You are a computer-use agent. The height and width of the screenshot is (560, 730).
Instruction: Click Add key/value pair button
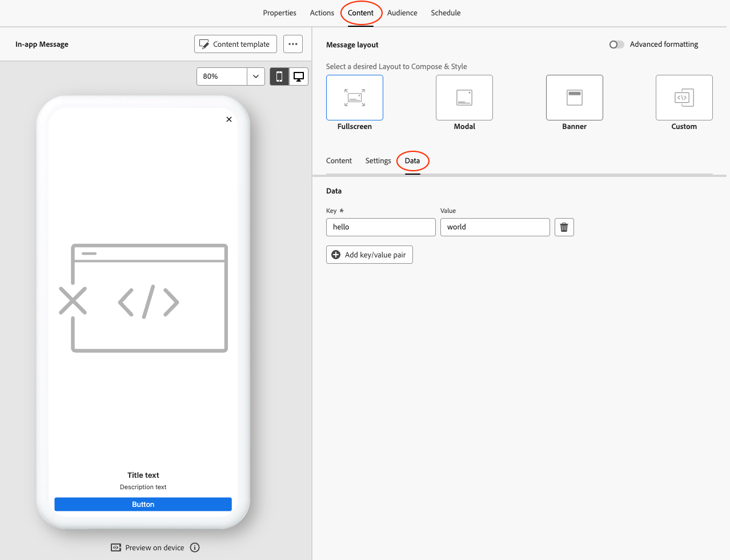[369, 255]
